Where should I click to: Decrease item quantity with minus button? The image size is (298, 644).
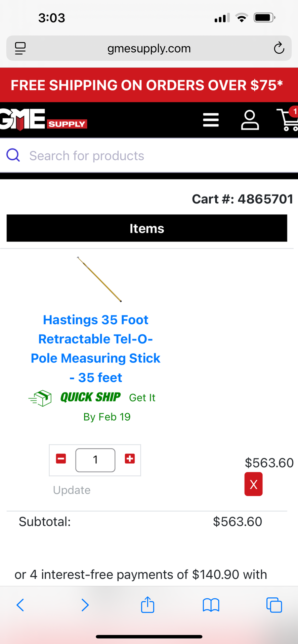tap(61, 459)
